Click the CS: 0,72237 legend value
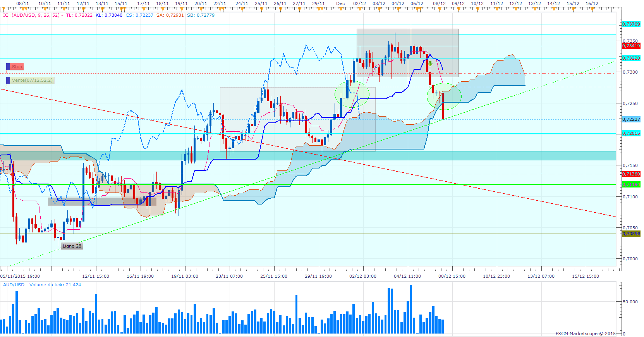Viewport: 644px width, 337px height. [139, 15]
